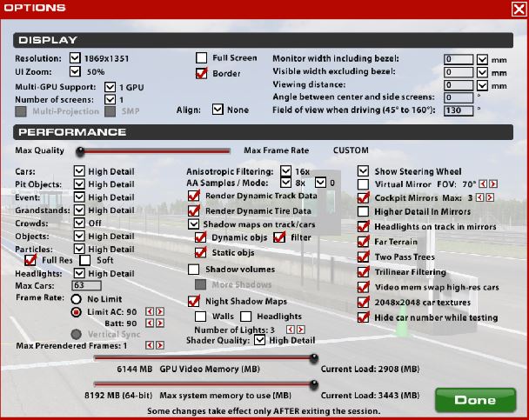This screenshot has width=529, height=420.
Task: Click the Max Quality slider handle
Action: coord(80,150)
